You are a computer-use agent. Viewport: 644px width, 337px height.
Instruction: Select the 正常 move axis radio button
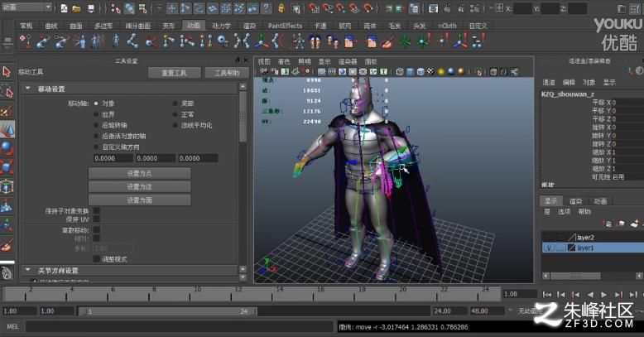click(175, 114)
